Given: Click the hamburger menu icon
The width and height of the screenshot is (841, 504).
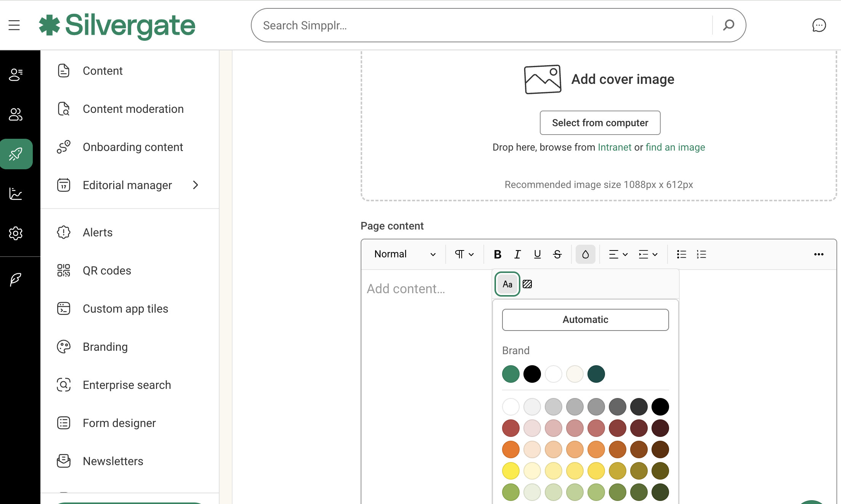Looking at the screenshot, I should [14, 25].
